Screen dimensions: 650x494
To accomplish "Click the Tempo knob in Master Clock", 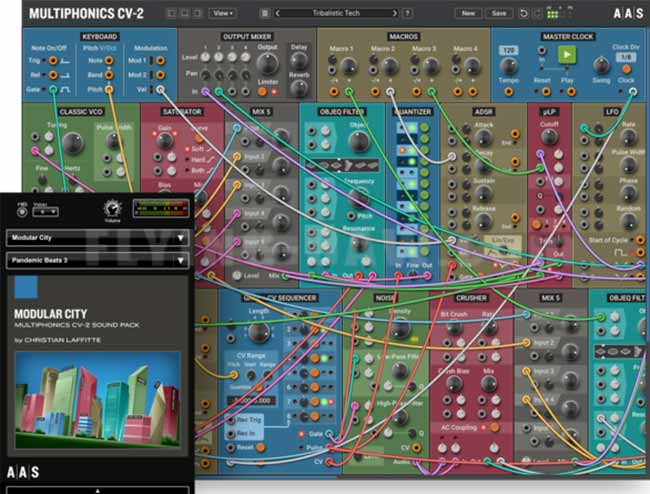I will [509, 66].
